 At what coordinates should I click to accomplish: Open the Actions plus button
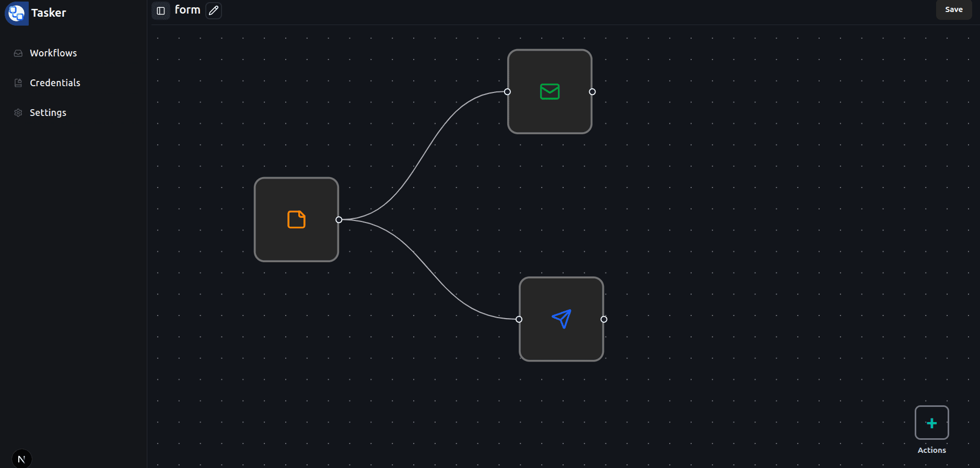[931, 423]
